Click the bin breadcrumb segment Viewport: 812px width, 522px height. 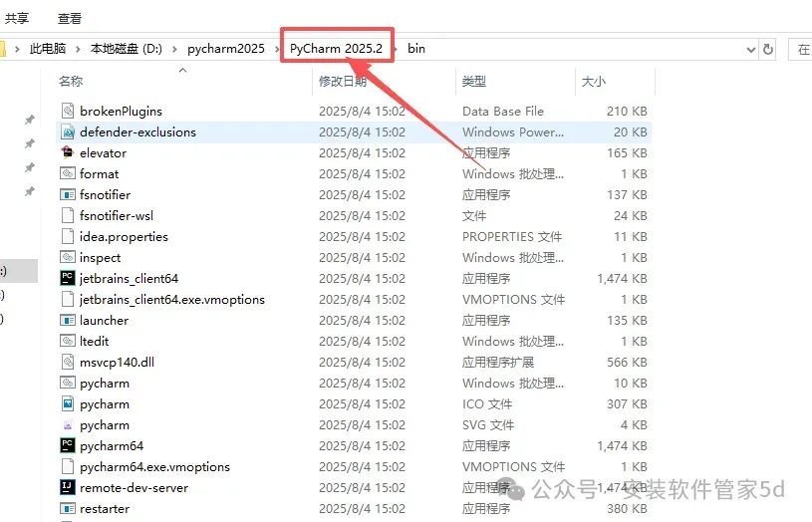coord(416,49)
